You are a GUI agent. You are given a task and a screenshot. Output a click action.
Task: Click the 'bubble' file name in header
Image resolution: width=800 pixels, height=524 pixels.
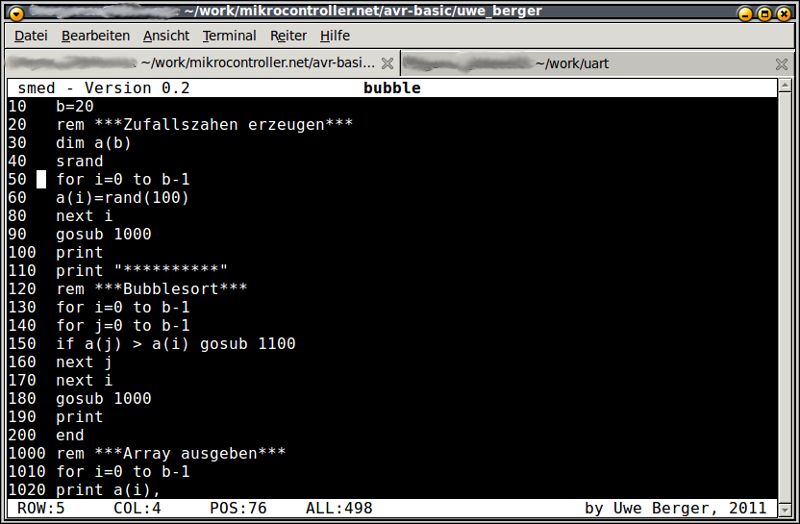392,88
